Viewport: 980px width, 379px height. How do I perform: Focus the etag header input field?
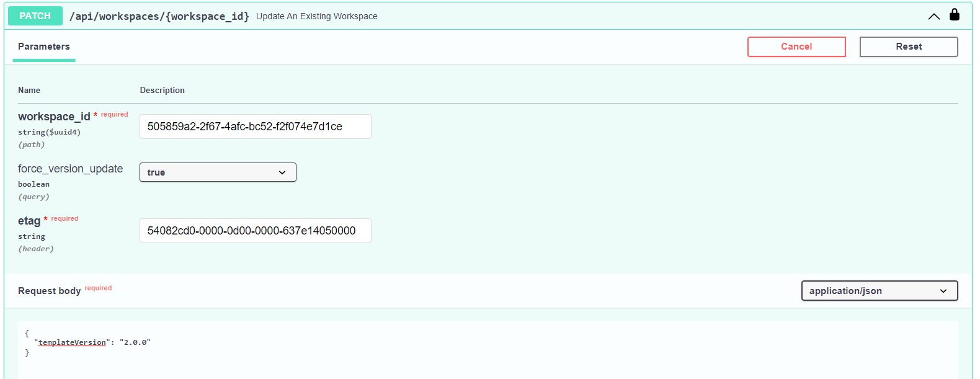(256, 231)
